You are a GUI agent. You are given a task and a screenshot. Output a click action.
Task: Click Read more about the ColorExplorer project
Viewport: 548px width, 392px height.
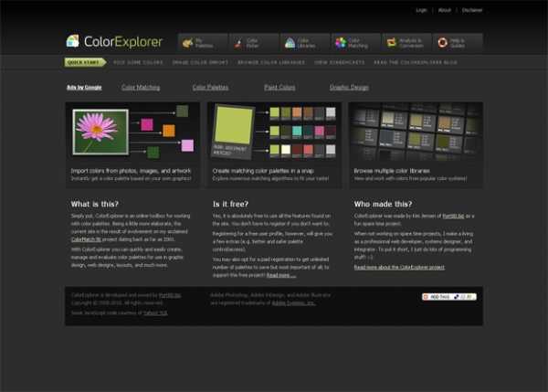(x=399, y=268)
